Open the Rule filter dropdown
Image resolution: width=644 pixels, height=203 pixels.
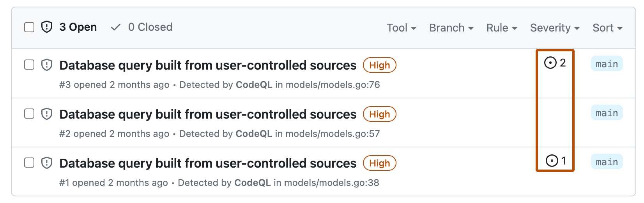(x=502, y=28)
